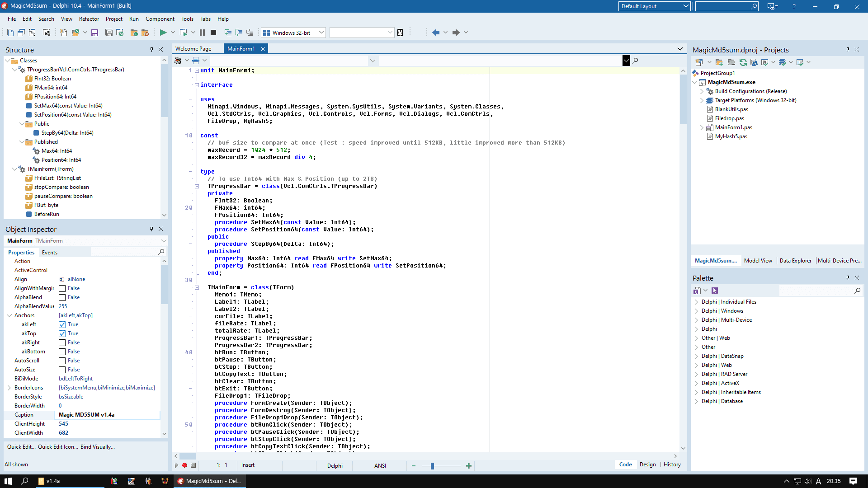Switch to the Welcome Page tab

[193, 49]
